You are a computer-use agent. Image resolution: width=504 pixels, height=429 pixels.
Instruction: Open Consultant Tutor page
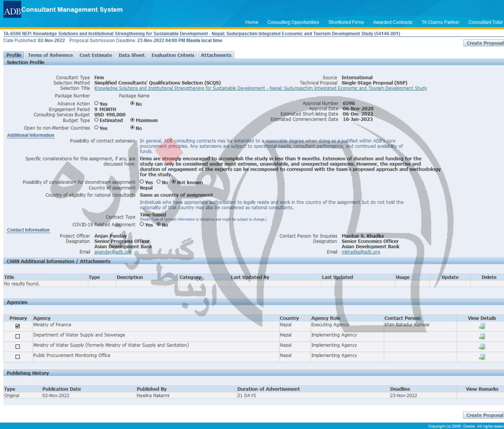coord(485,22)
